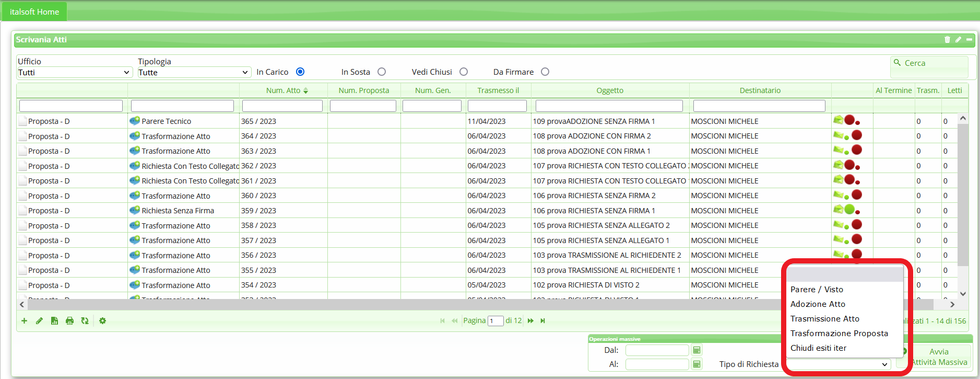Click the export spreadsheet icon in grid toolbar
Image resolution: width=980 pixels, height=379 pixels.
tap(54, 321)
